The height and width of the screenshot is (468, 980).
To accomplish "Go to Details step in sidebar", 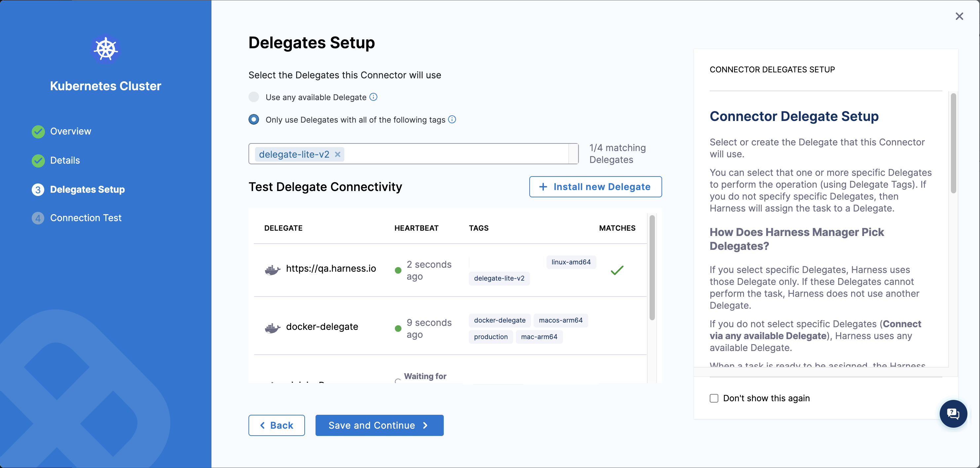I will coord(65,161).
